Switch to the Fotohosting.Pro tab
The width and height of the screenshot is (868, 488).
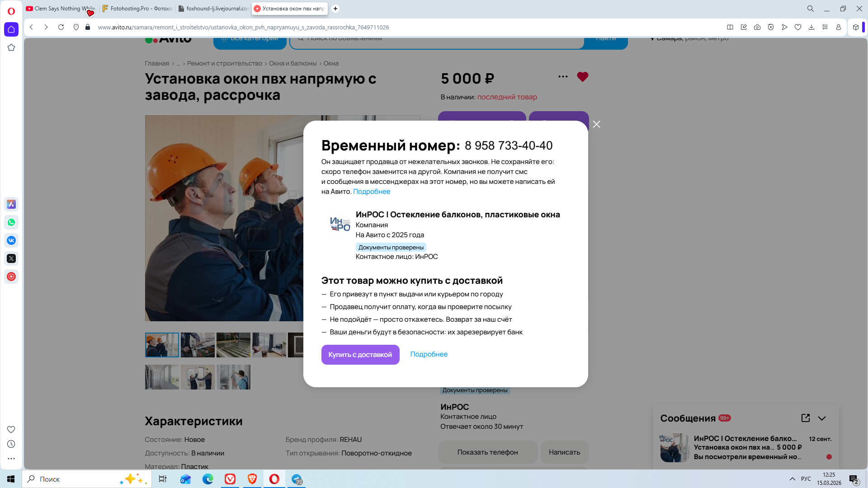pos(137,9)
